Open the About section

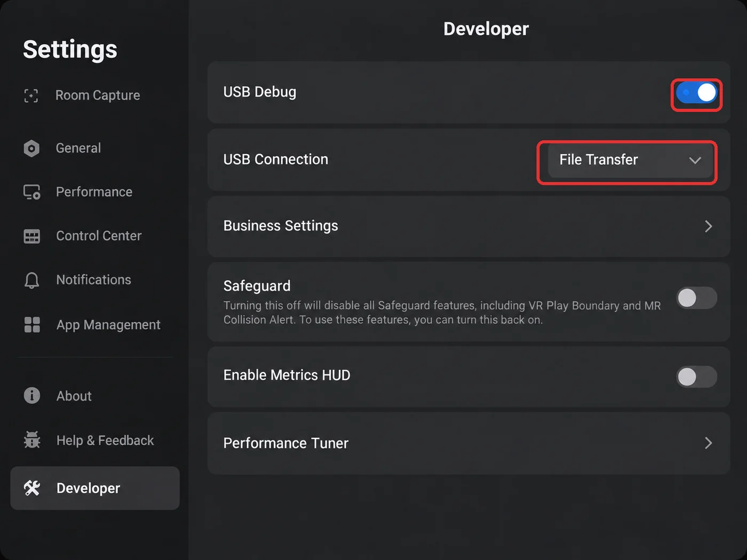click(95, 396)
